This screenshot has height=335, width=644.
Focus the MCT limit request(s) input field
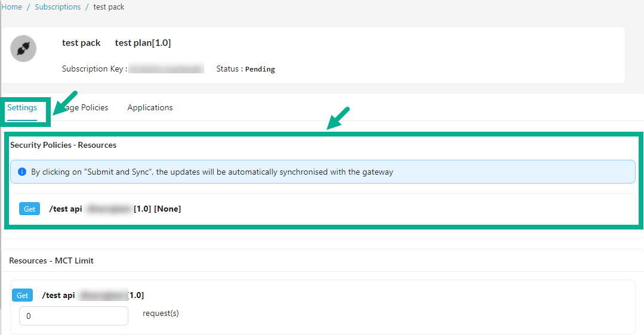coord(73,316)
